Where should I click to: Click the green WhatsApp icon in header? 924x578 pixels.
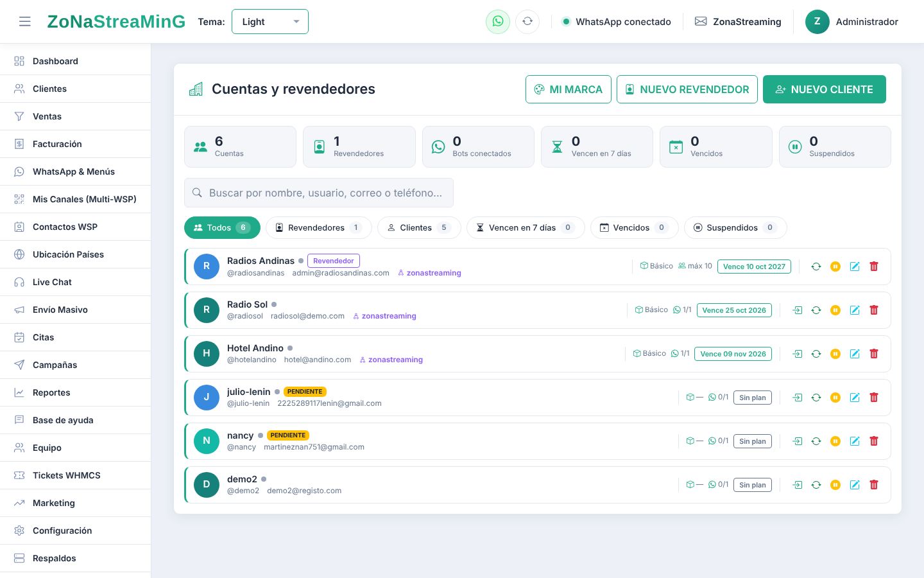[498, 22]
